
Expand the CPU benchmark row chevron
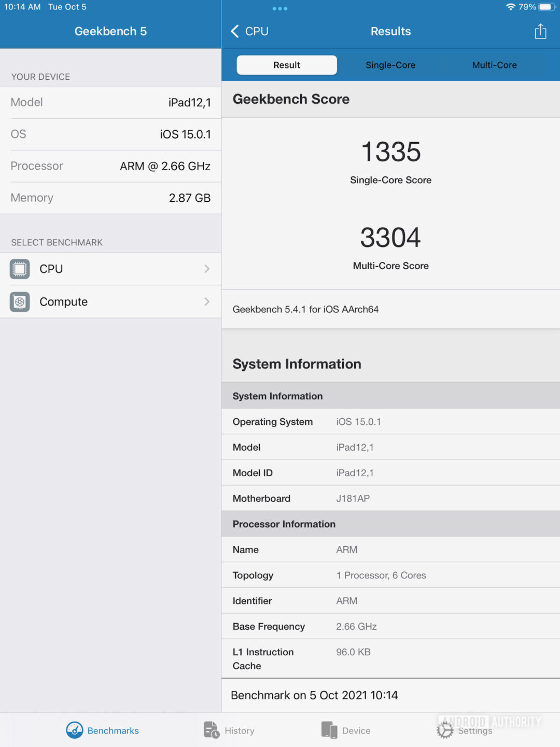point(207,269)
